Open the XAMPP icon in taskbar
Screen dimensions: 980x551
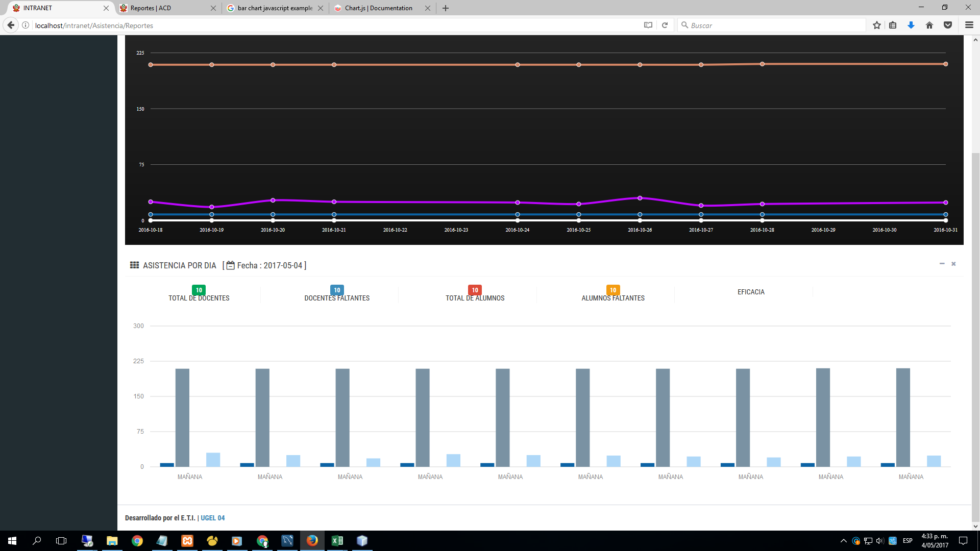(187, 541)
